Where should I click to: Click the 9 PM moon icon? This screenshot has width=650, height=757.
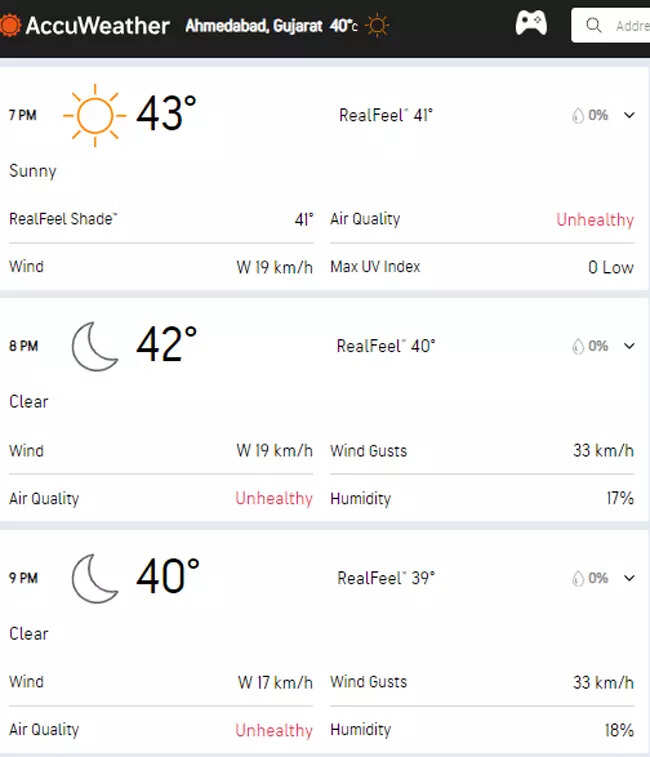pos(95,578)
